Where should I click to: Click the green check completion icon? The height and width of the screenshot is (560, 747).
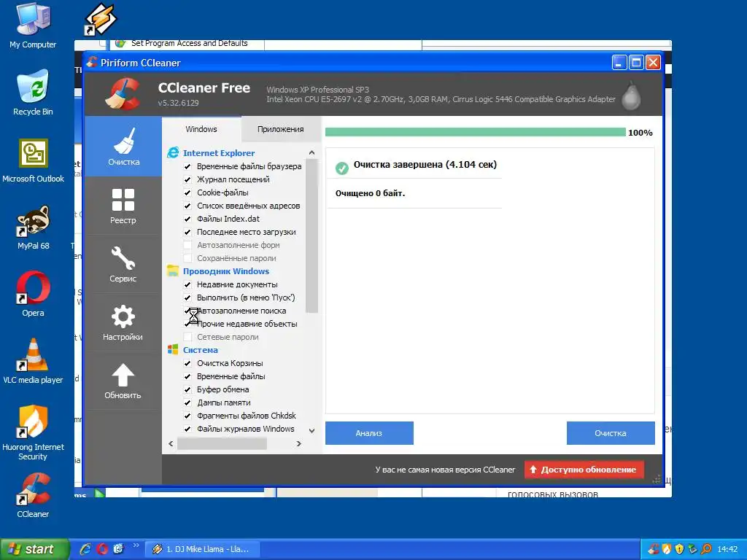tap(341, 168)
